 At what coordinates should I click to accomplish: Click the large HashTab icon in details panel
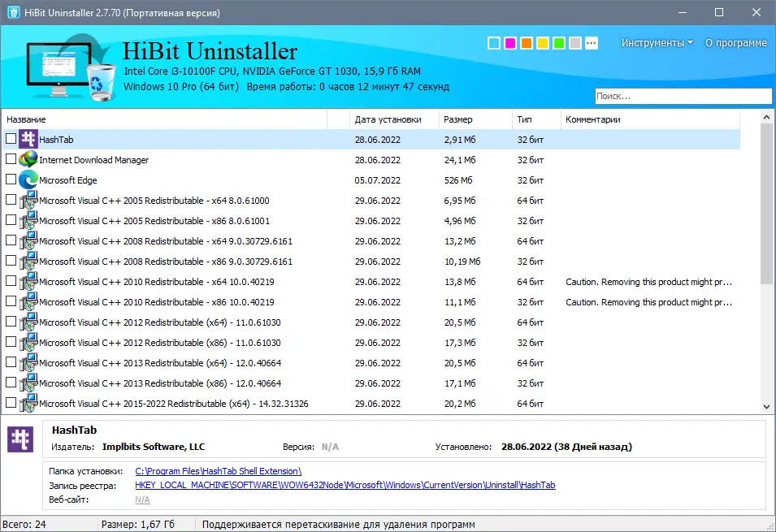[20, 439]
